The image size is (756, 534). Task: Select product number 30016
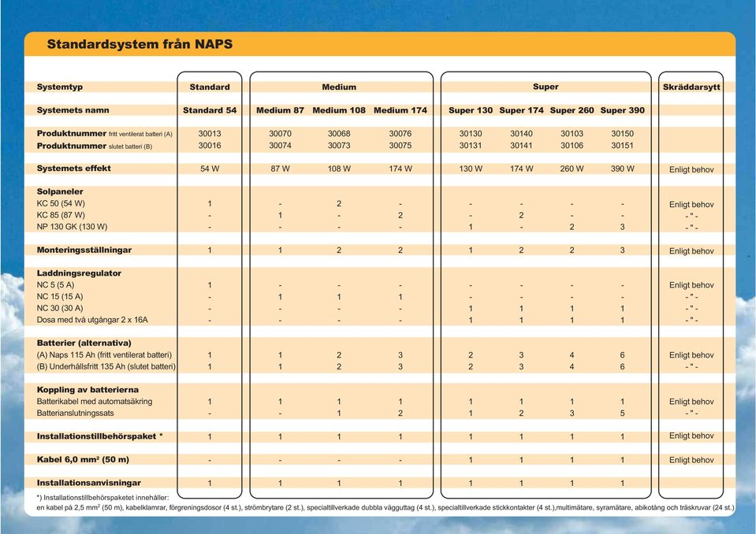click(x=210, y=146)
